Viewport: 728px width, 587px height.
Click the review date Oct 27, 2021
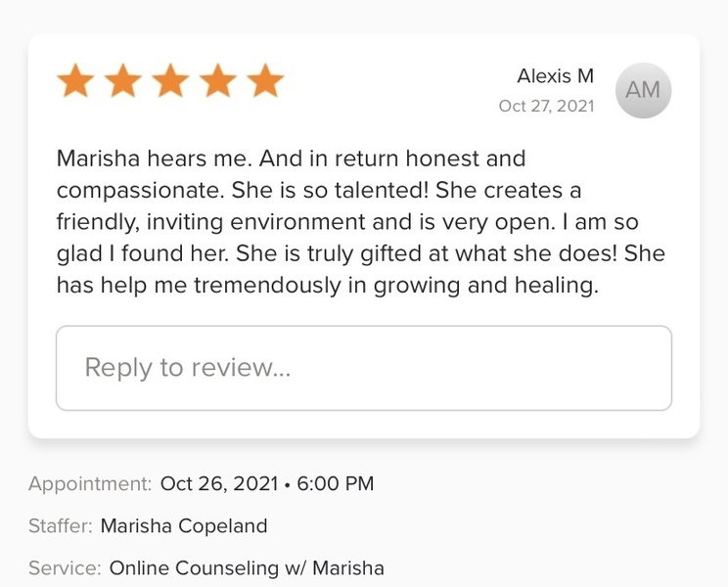[x=546, y=106]
